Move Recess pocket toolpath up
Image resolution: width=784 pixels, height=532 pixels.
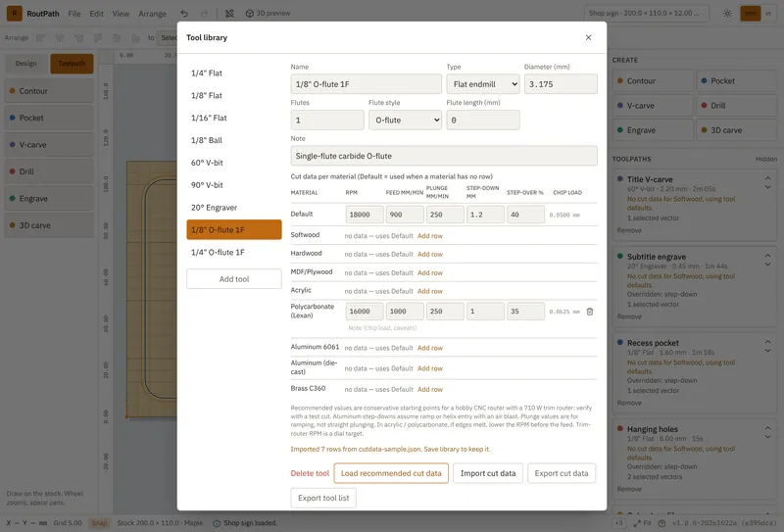[767, 342]
